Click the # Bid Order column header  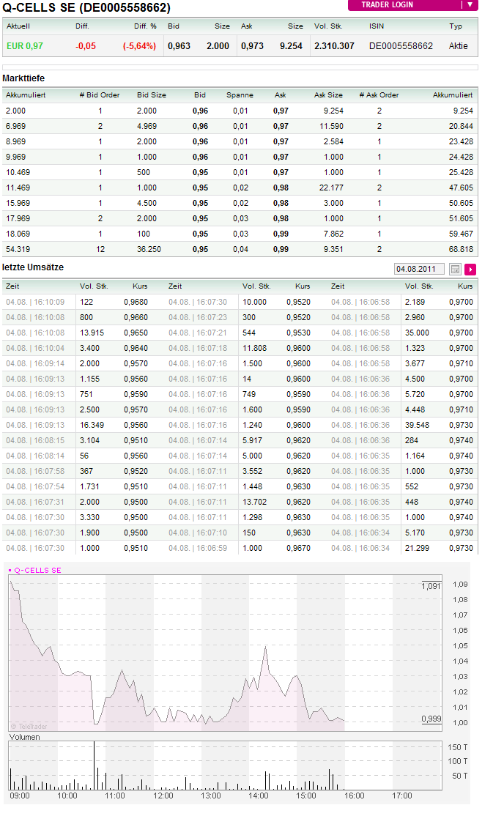pyautogui.click(x=100, y=95)
